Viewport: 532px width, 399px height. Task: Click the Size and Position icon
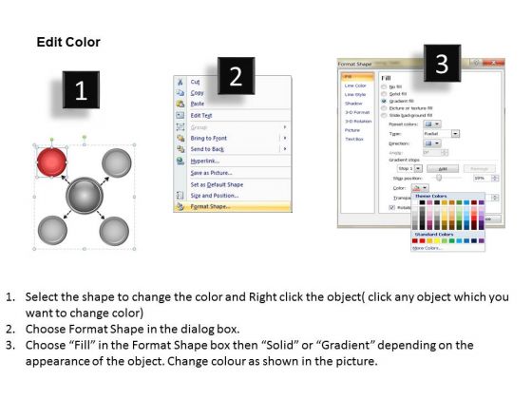(x=180, y=196)
